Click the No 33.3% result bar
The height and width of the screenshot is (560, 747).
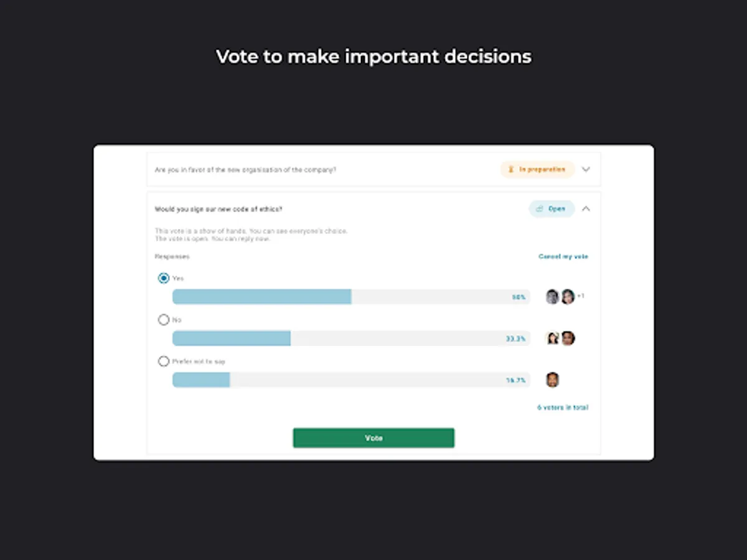pyautogui.click(x=350, y=338)
